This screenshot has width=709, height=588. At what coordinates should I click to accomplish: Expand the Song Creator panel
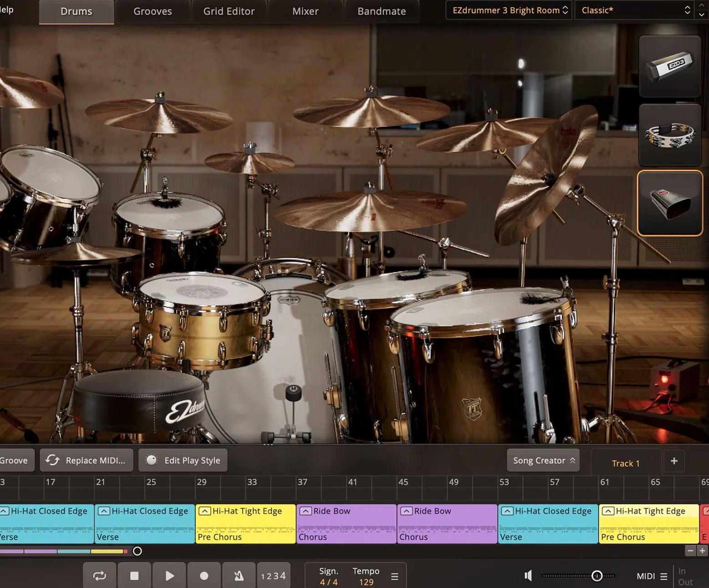pos(543,460)
